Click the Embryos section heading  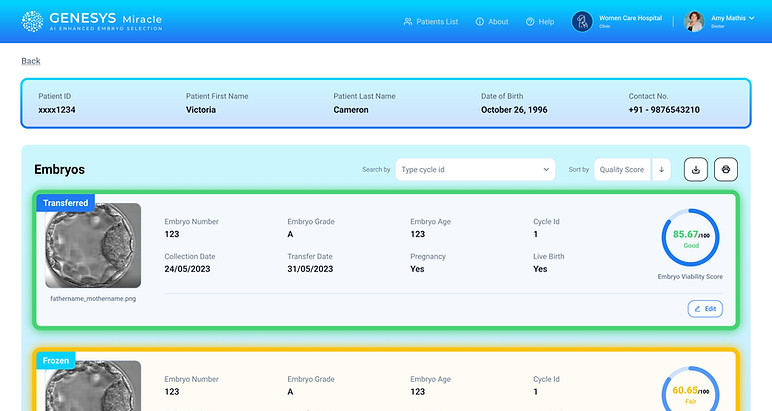coord(60,169)
